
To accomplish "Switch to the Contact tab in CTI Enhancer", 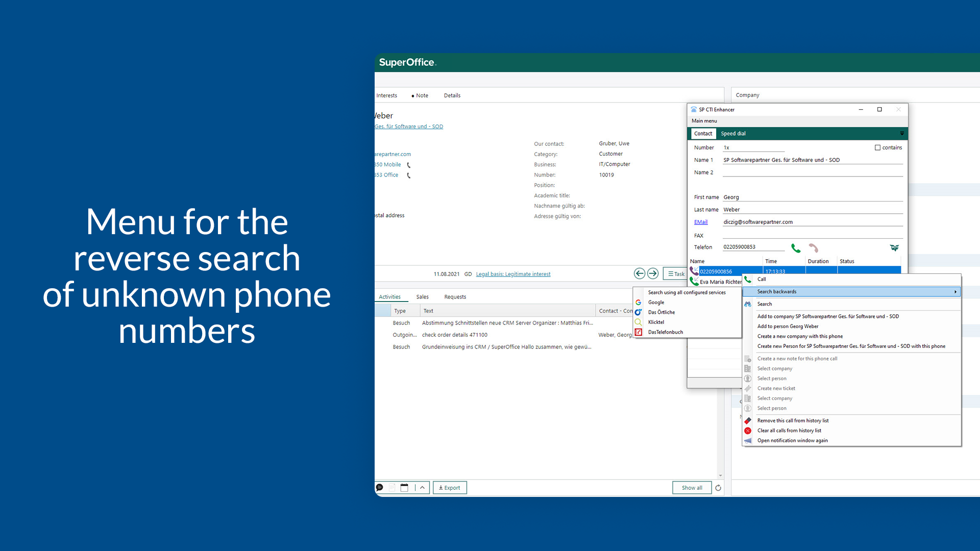I will pos(703,134).
